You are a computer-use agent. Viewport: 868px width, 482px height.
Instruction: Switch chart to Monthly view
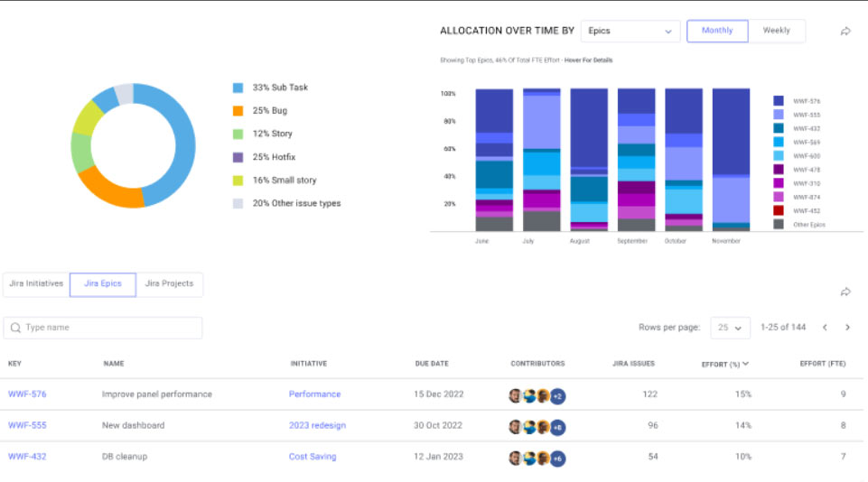coord(717,31)
